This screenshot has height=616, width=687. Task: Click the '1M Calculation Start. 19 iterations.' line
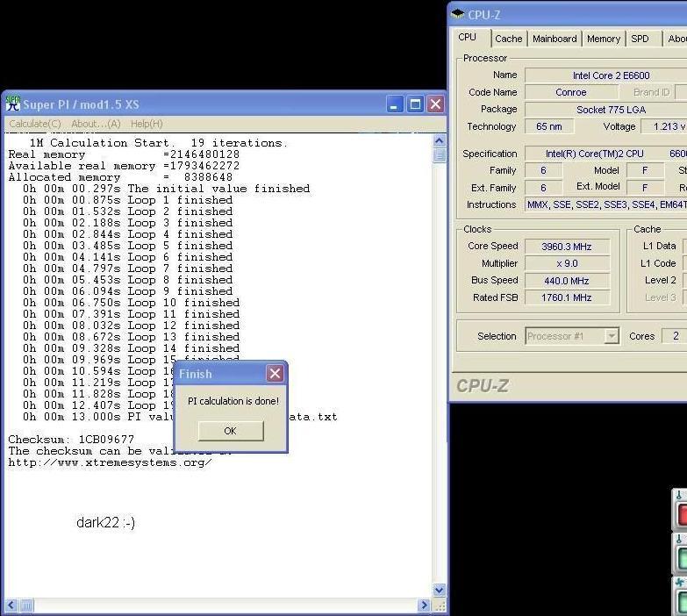click(x=159, y=143)
